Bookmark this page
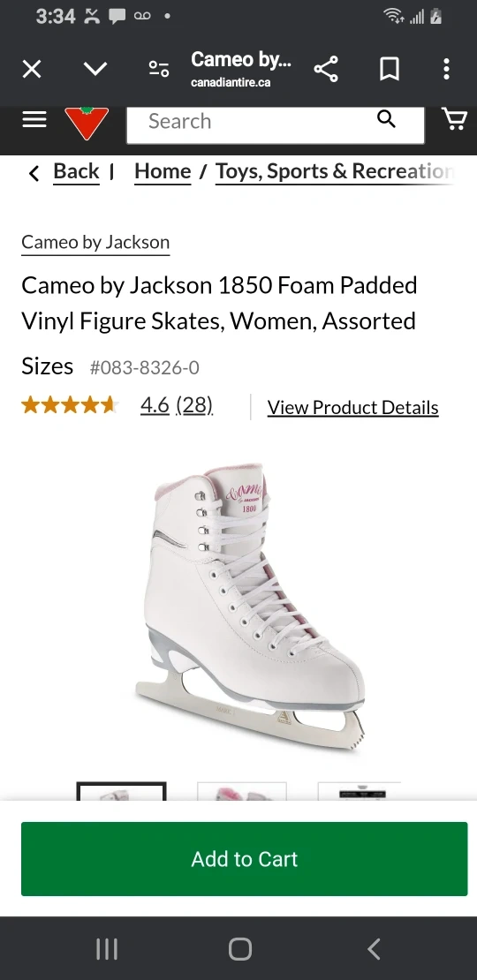The width and height of the screenshot is (477, 980). point(390,69)
